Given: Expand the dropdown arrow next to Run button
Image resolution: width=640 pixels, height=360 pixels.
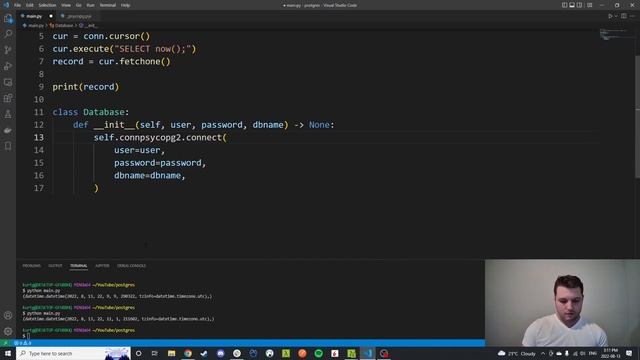Looking at the screenshot, I should pyautogui.click(x=616, y=16).
